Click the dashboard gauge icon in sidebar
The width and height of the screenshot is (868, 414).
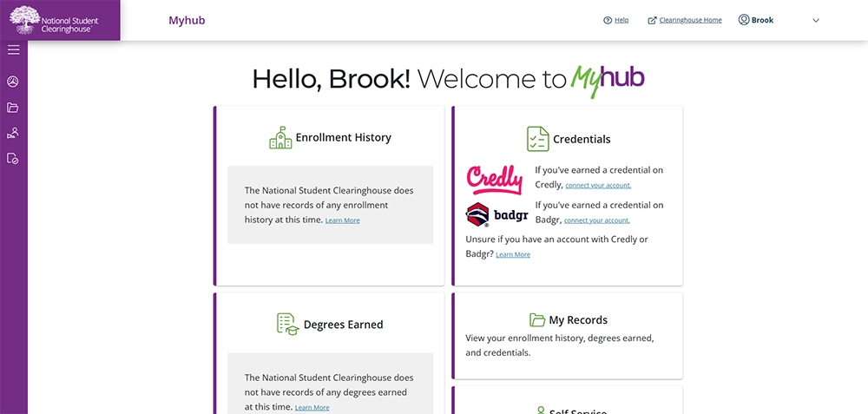13,82
